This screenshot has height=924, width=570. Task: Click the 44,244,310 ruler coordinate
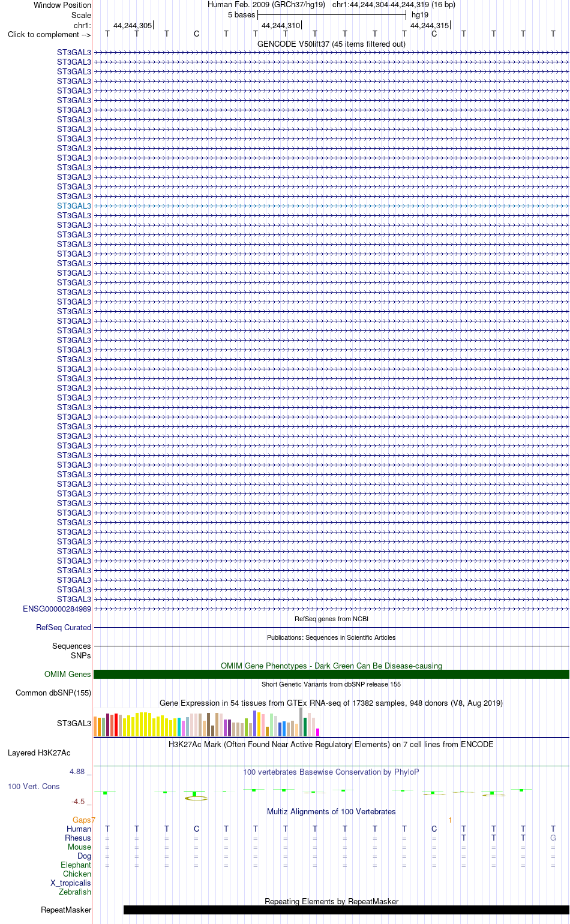281,25
